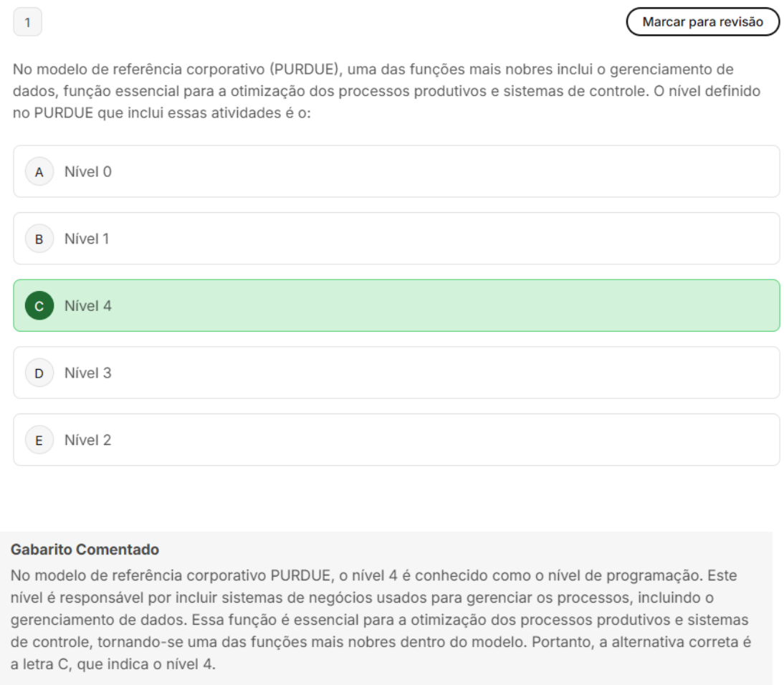Select the letter B circle icon
Image resolution: width=784 pixels, height=685 pixels.
tap(39, 239)
